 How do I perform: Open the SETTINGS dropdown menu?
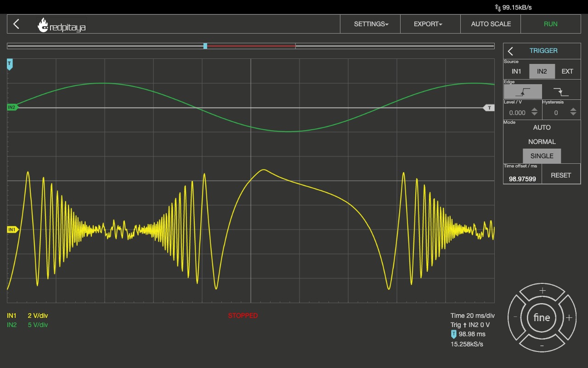(x=371, y=24)
